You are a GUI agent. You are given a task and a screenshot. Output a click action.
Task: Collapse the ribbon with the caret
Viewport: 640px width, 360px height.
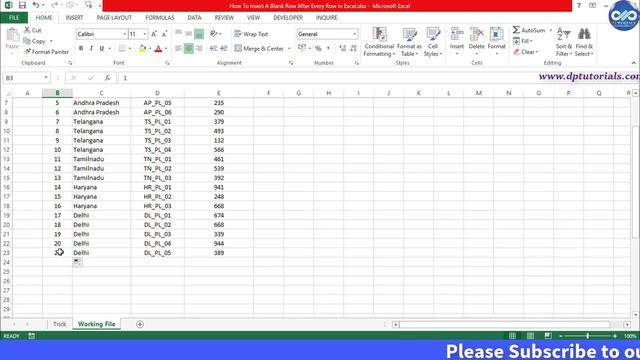[633, 63]
